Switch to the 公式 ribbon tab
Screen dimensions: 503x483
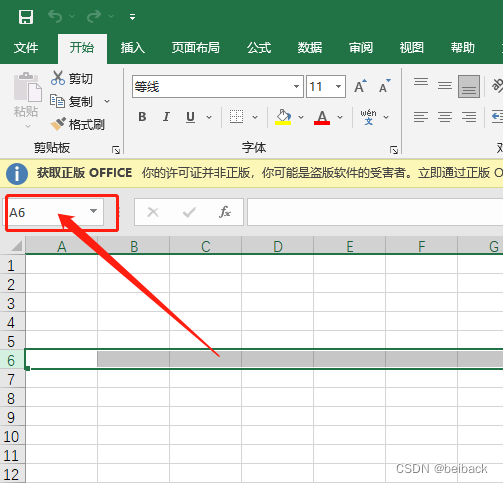pyautogui.click(x=259, y=48)
